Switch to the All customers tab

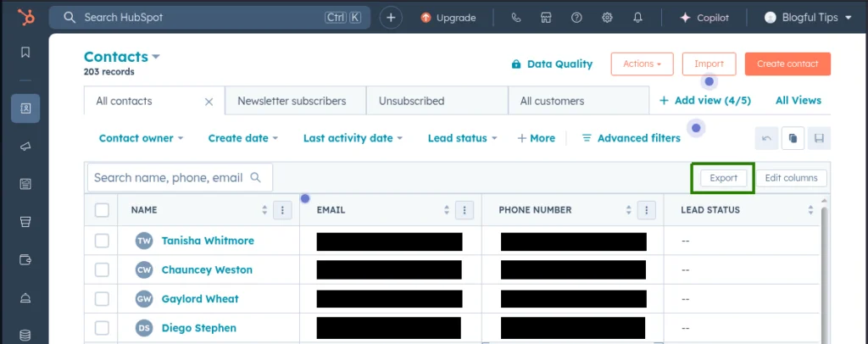click(578, 101)
